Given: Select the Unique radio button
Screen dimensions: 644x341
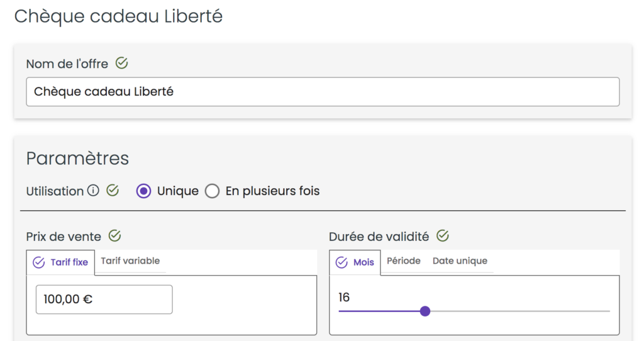Looking at the screenshot, I should point(143,191).
